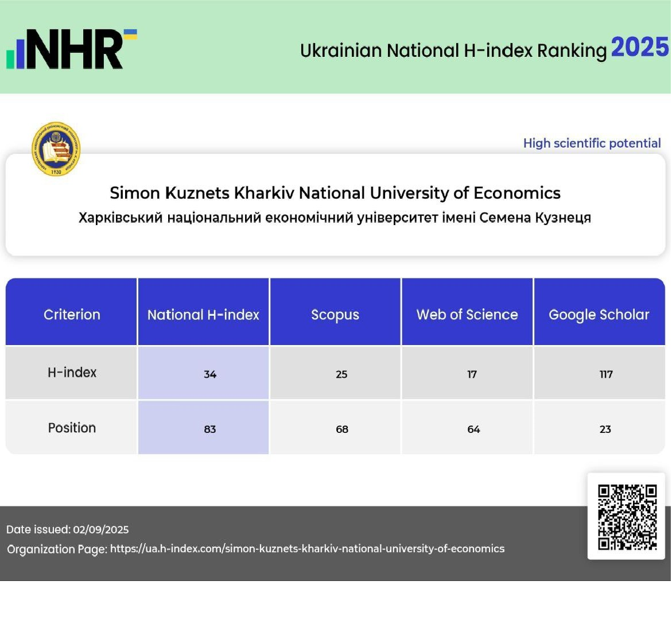Click Google Scholar position 23
Viewport: 672px width, 639px height.
pyautogui.click(x=605, y=429)
